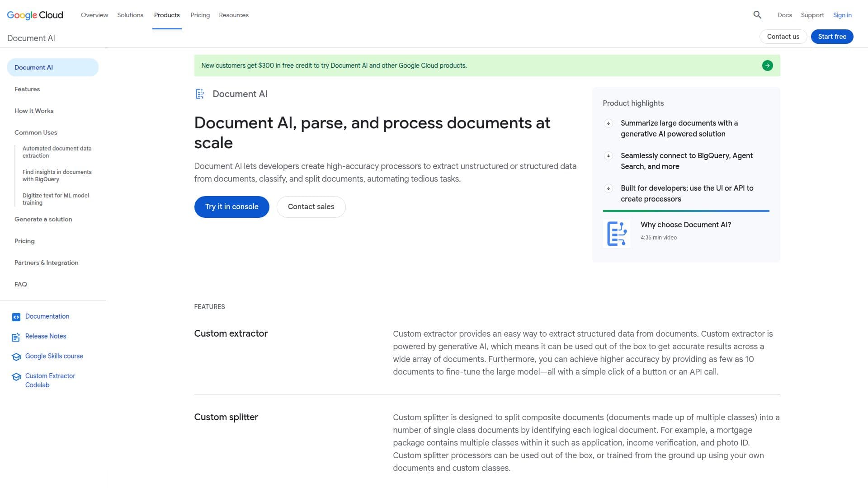Select Document AI in the sidebar
868x488 pixels.
(53, 67)
